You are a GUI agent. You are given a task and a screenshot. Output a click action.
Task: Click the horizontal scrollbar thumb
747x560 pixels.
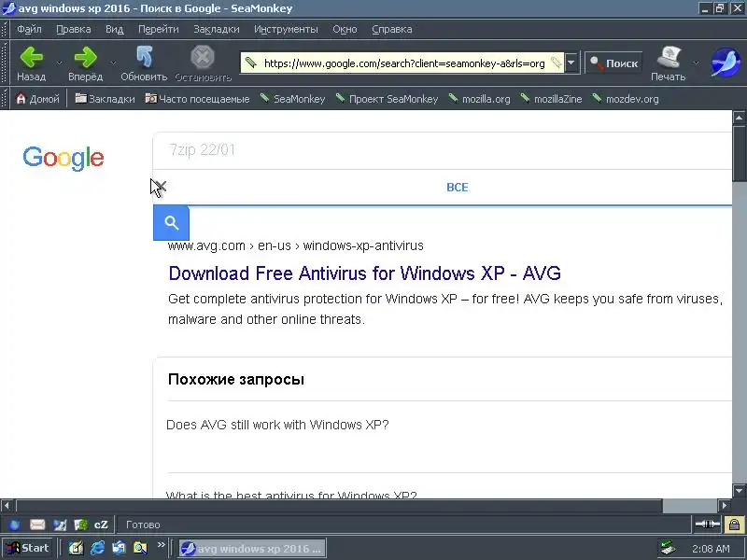tap(339, 505)
